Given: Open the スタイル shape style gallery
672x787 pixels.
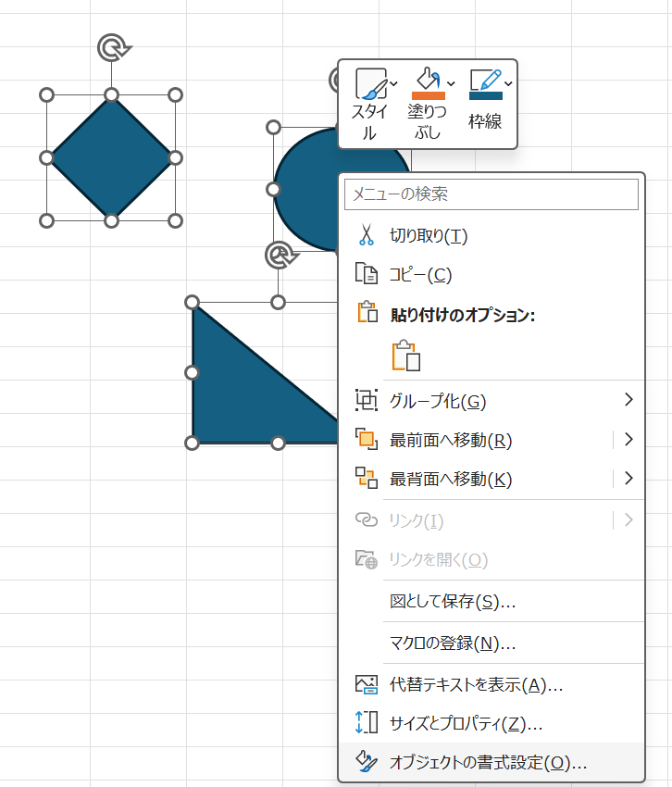Looking at the screenshot, I should point(369,85).
